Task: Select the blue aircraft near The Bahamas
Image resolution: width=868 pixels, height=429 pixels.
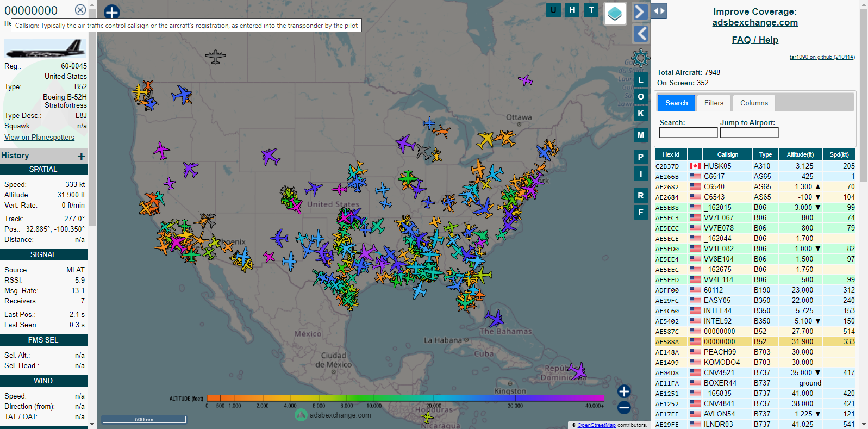Action: tap(495, 318)
